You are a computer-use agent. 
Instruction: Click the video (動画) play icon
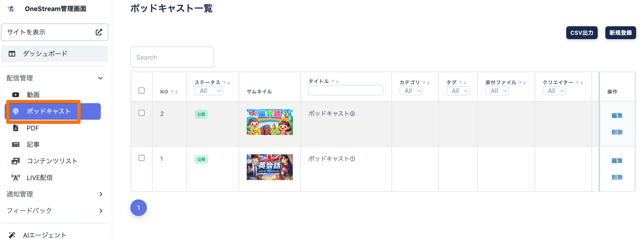15,95
